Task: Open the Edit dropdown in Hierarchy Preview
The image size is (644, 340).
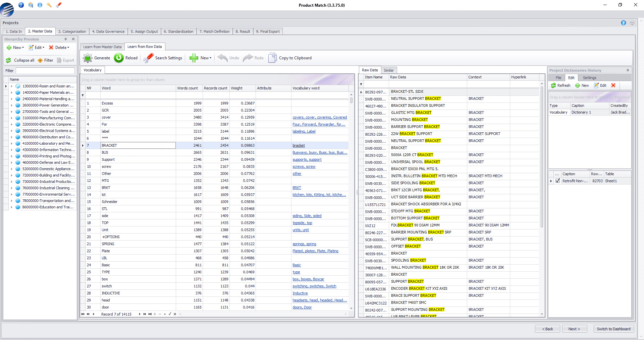Action: (37, 47)
